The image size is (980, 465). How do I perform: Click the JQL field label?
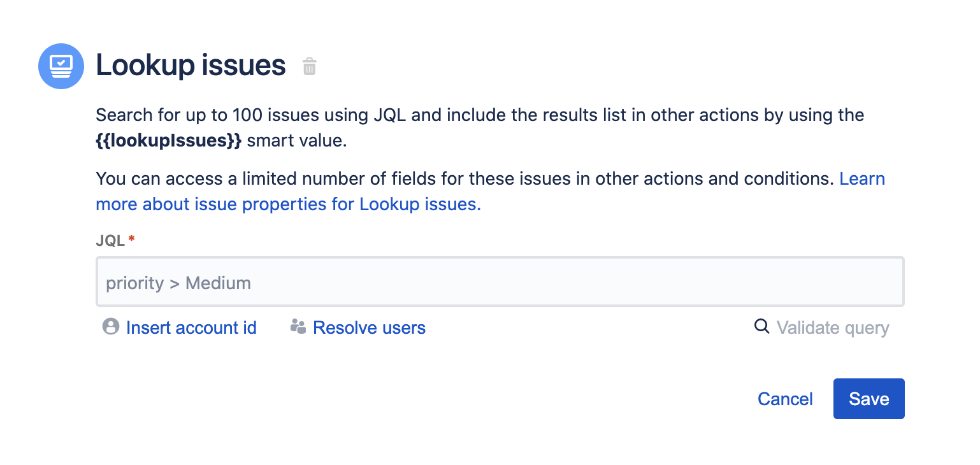click(x=110, y=240)
